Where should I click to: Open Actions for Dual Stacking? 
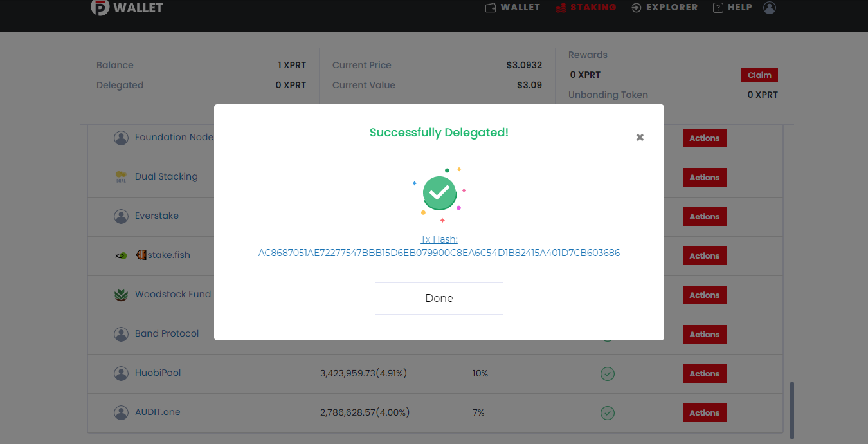coord(705,178)
